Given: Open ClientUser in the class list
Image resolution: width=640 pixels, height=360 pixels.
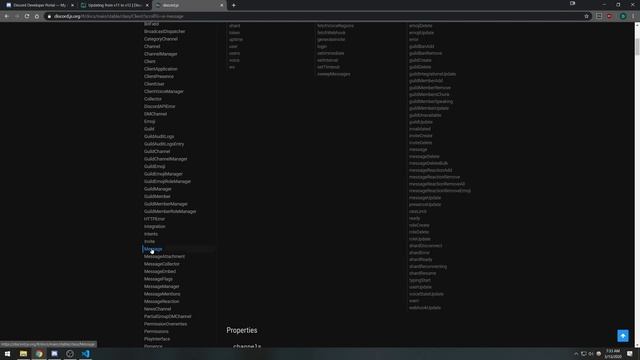Looking at the screenshot, I should point(154,84).
